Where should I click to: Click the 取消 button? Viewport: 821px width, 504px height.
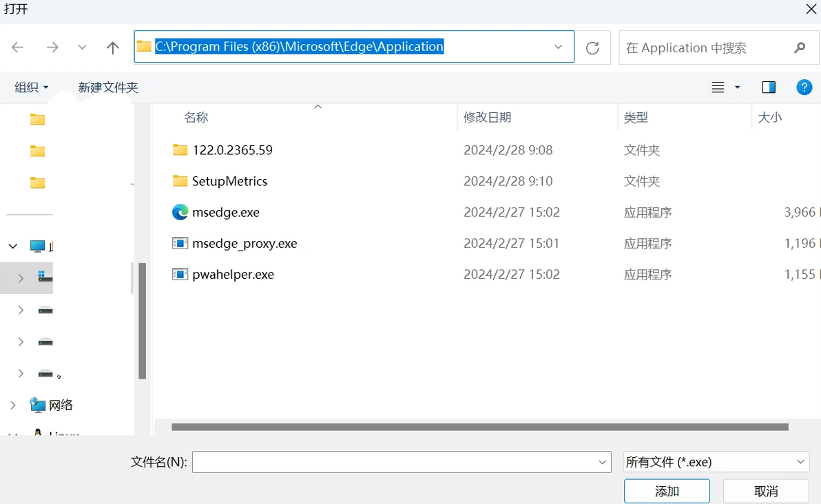coord(765,491)
